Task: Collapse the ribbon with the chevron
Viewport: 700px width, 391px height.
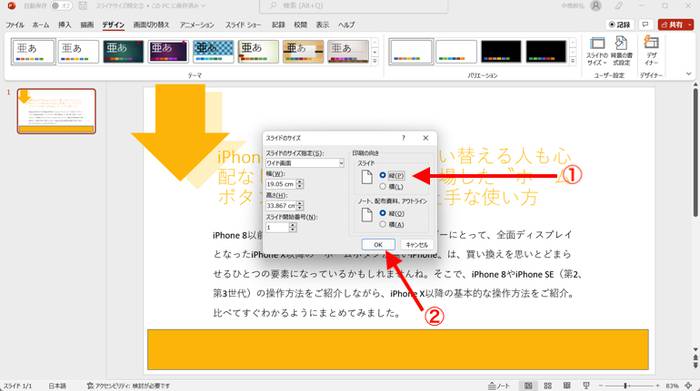Action: pyautogui.click(x=689, y=74)
